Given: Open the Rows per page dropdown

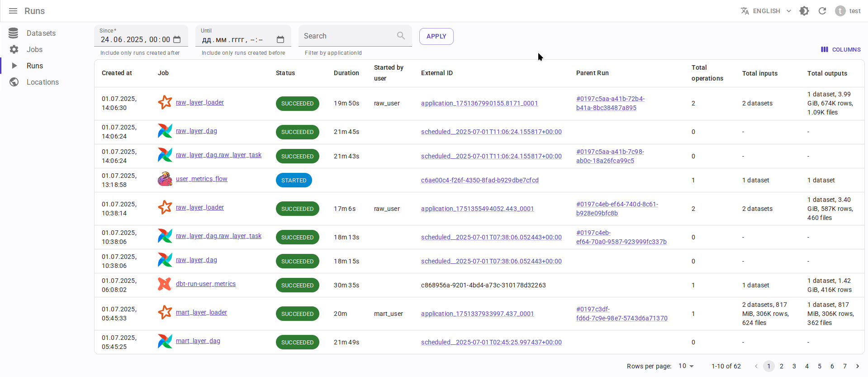Looking at the screenshot, I should tap(686, 366).
